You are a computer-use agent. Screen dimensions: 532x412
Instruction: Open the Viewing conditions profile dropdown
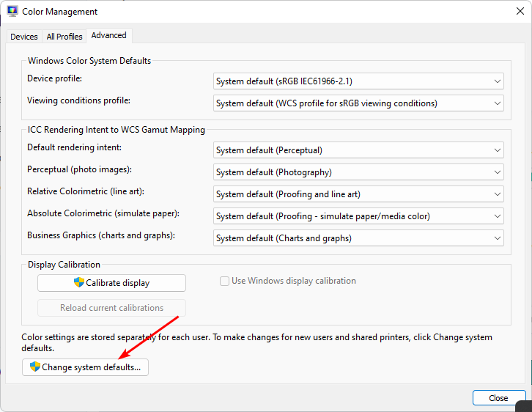358,103
